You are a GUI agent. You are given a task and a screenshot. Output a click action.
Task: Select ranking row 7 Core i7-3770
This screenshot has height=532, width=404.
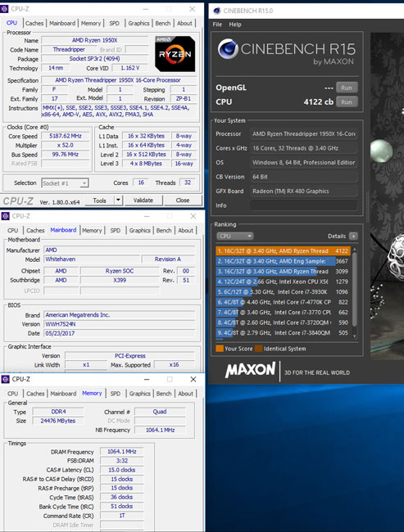pyautogui.click(x=283, y=312)
